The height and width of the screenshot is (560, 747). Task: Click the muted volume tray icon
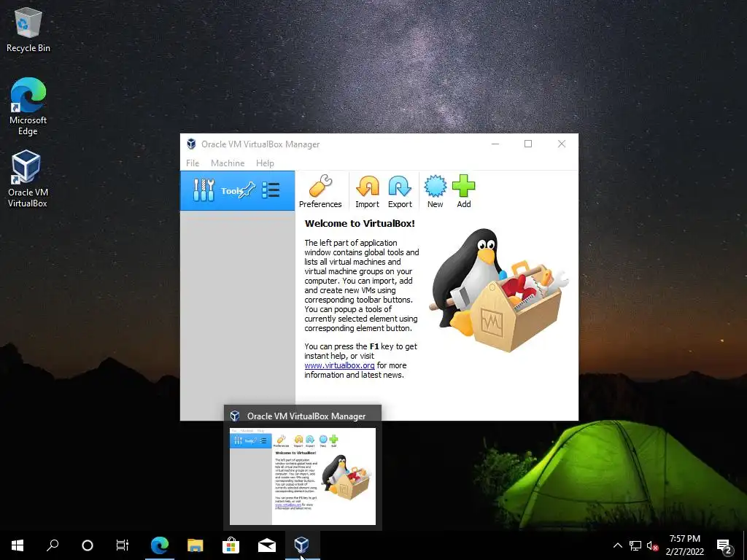(652, 545)
